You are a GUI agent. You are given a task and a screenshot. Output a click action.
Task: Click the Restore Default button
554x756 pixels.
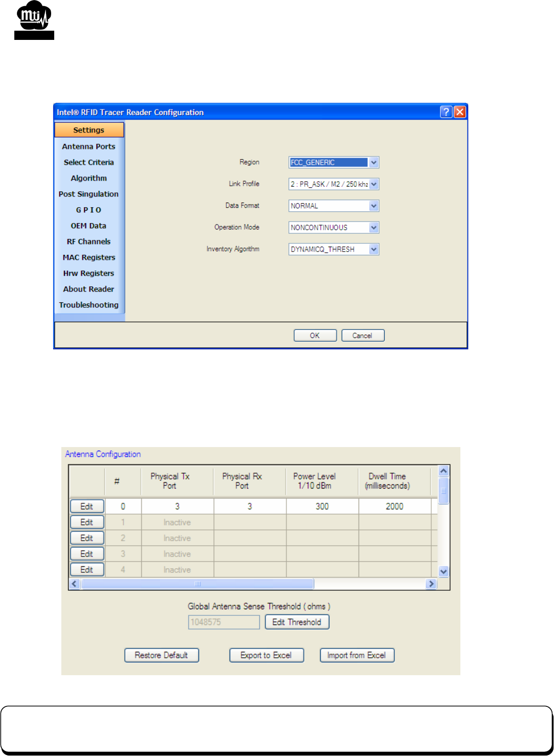162,655
